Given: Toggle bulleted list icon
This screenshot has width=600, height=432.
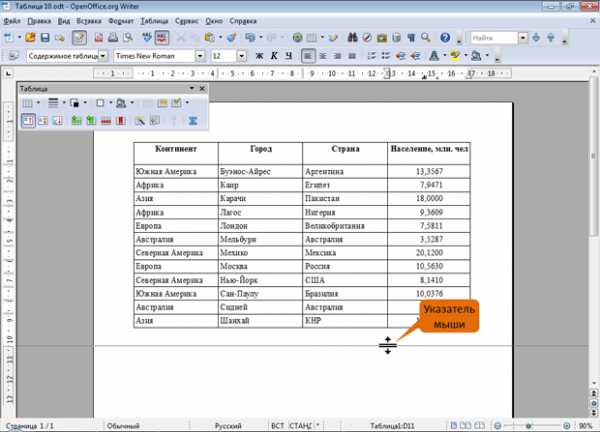Looking at the screenshot, I should click(x=386, y=56).
